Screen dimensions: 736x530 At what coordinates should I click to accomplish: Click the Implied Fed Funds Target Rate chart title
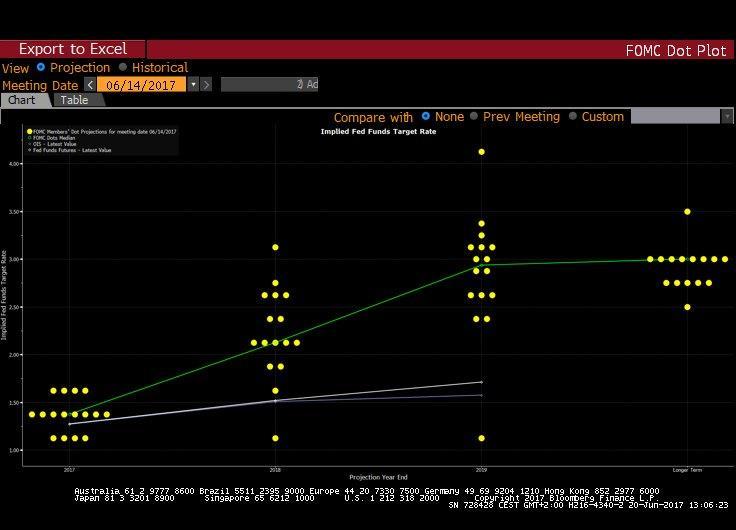(x=378, y=131)
